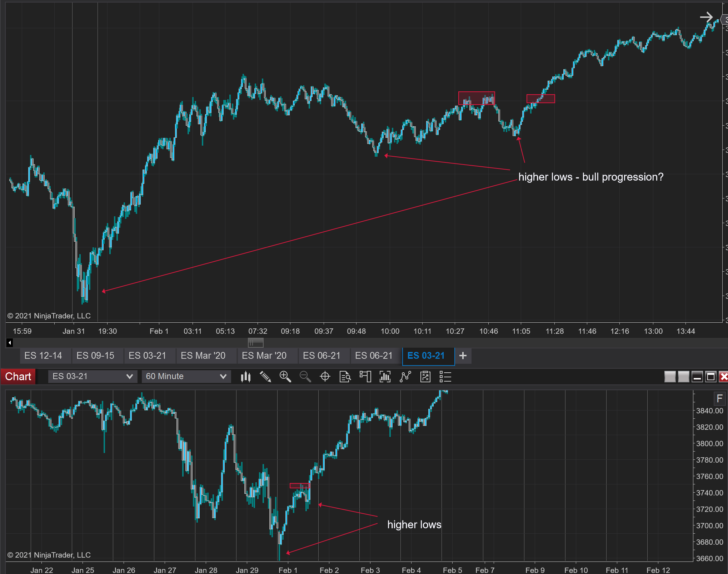Viewport: 728px width, 574px height.
Task: Enable the crosshair cursor tool
Action: point(325,377)
